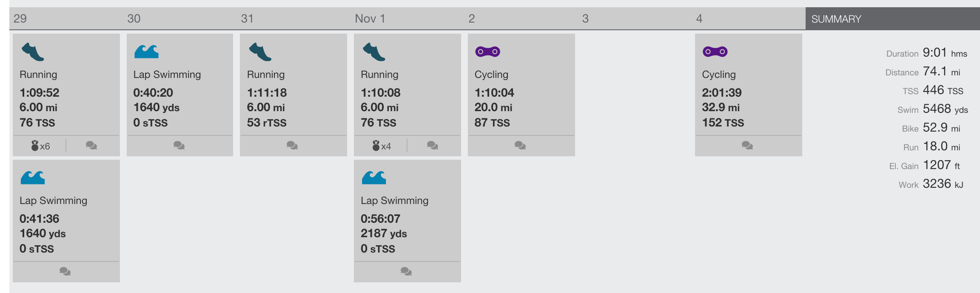Click the running shoe icon on Oct 29
Screen dimensions: 980x293
[x=33, y=52]
